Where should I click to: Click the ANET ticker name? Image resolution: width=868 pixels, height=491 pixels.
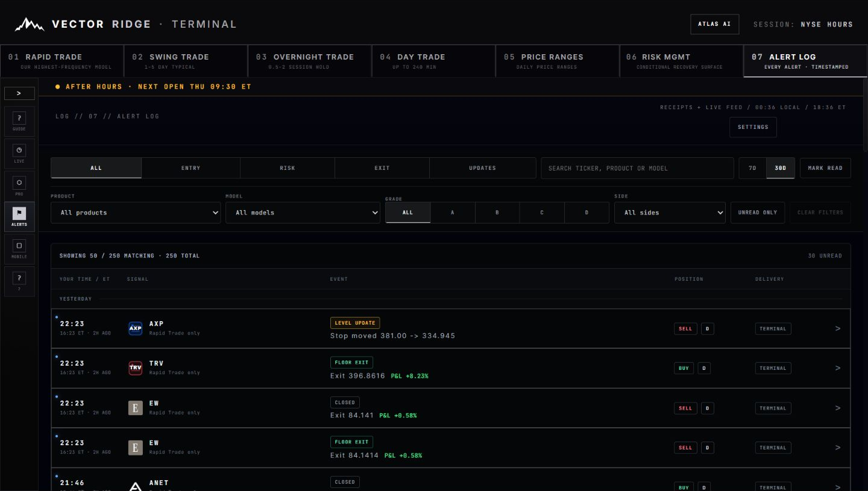coord(159,483)
